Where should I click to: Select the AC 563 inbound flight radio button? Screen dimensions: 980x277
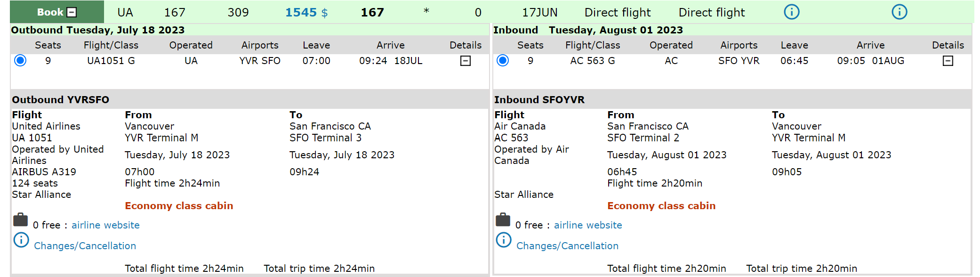[503, 60]
